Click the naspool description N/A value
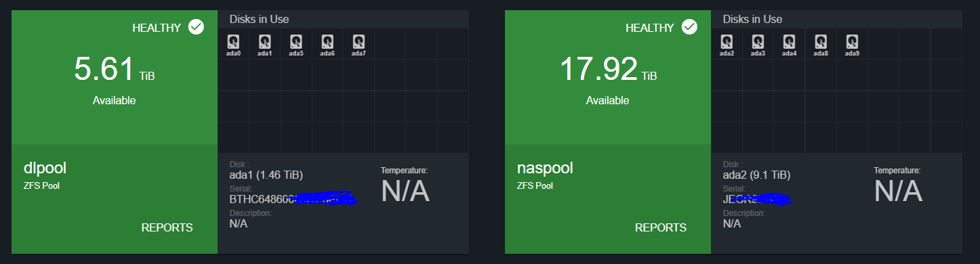This screenshot has width=980, height=264. (x=732, y=223)
